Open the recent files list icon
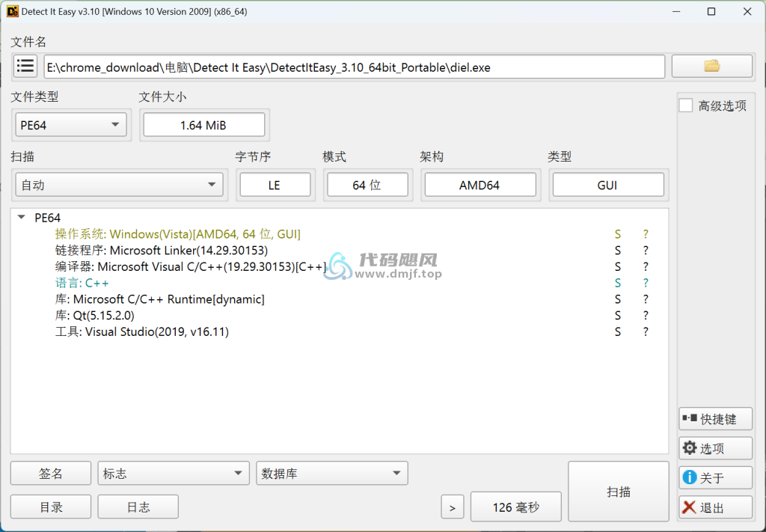This screenshot has width=766, height=532. tap(25, 66)
